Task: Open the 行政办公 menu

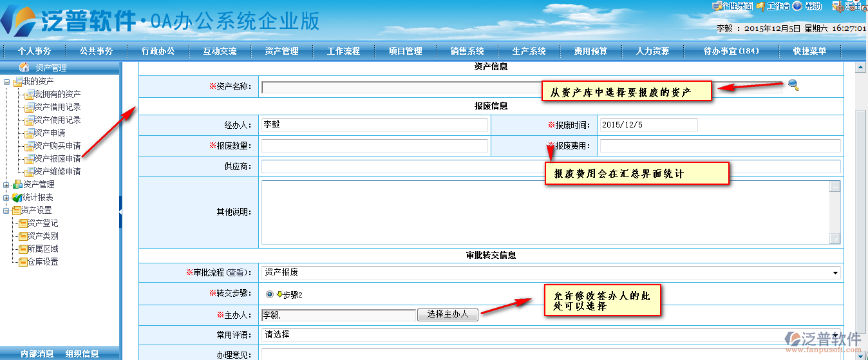Action: 158,51
